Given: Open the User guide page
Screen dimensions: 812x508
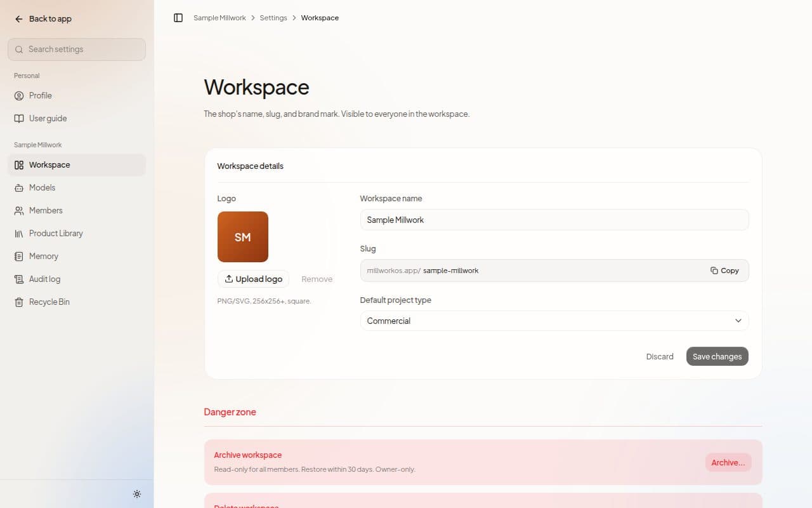Looking at the screenshot, I should 77,118.
